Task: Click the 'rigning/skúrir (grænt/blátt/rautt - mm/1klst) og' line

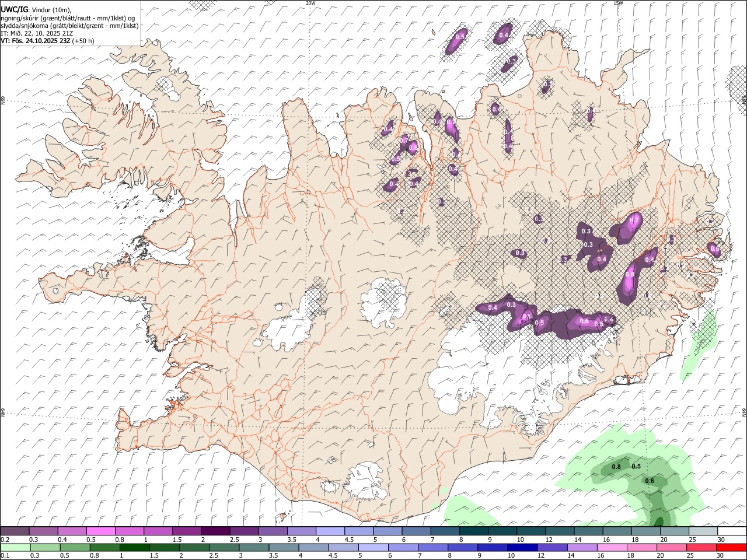Action: (x=68, y=18)
